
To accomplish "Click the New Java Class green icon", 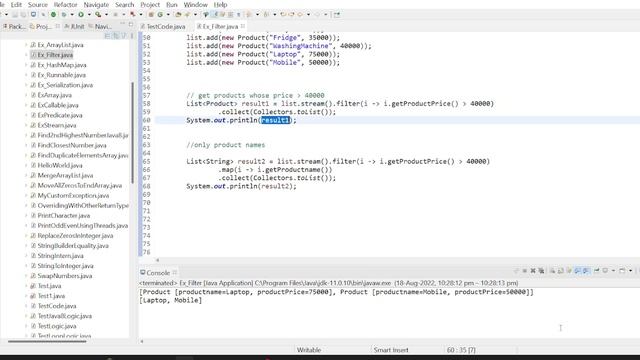I will pos(160,14).
